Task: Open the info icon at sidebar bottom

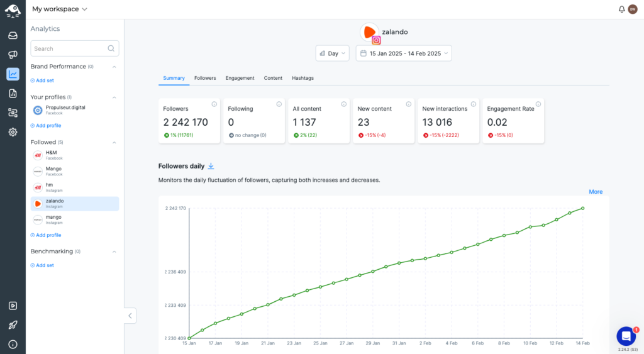Action: point(13,344)
